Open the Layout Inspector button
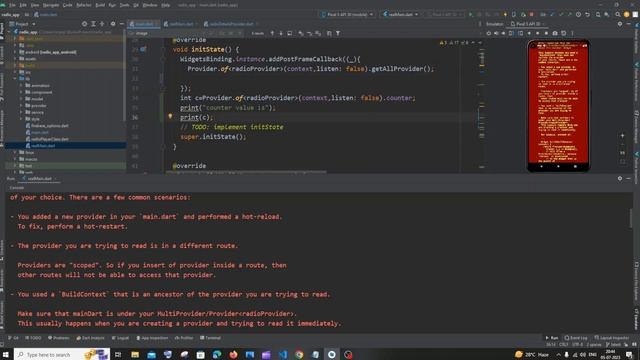The width and height of the screenshot is (640, 360). (612, 338)
